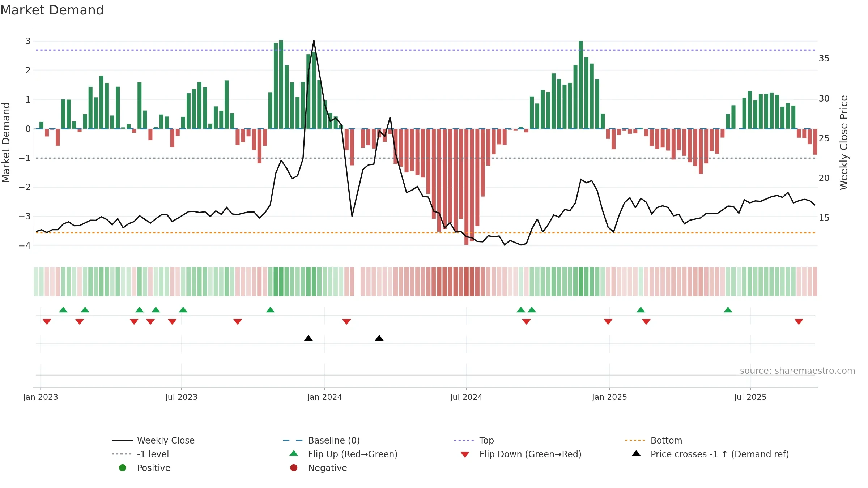The height and width of the screenshot is (488, 868).
Task: Click the gray dotted -1 level line sample
Action: (x=122, y=454)
